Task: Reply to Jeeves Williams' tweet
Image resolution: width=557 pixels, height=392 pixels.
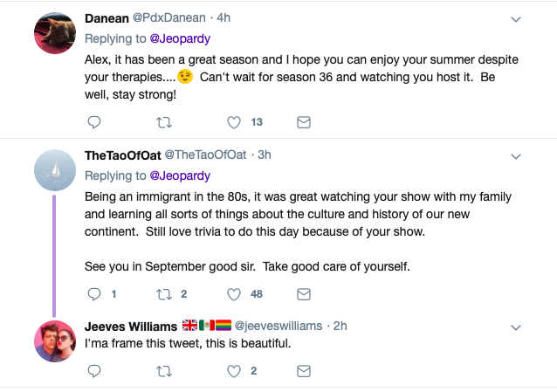Action: tap(94, 371)
